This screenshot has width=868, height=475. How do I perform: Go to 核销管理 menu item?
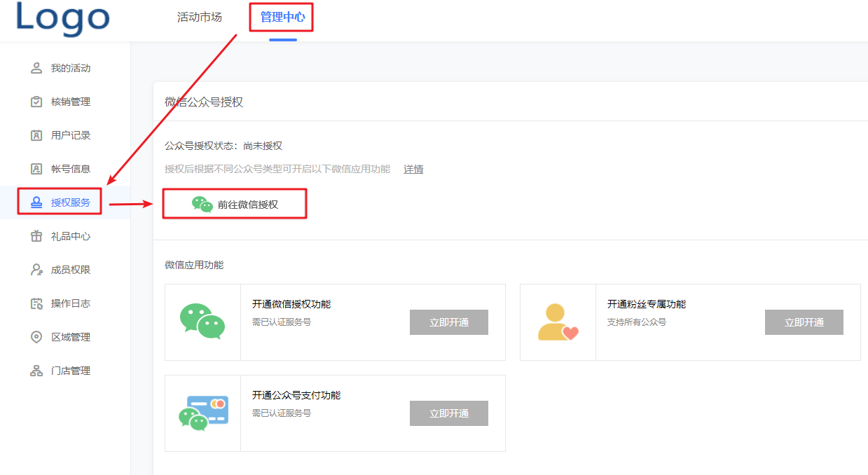(71, 102)
